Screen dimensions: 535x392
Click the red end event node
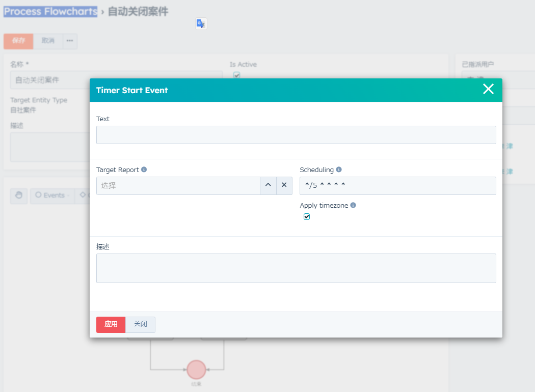[196, 370]
